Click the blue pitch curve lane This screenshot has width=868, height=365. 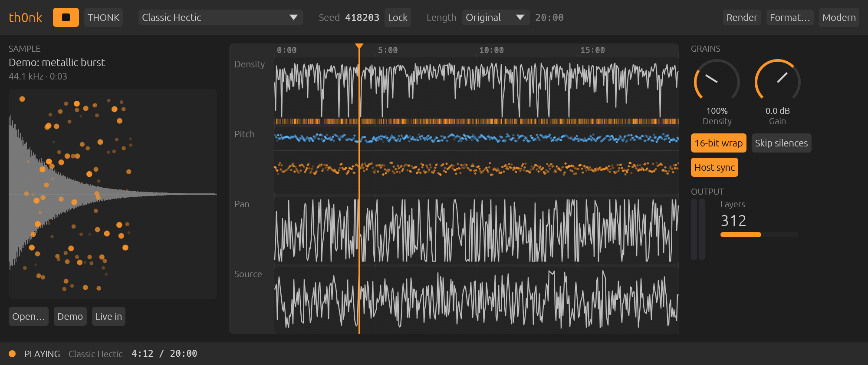point(477,139)
